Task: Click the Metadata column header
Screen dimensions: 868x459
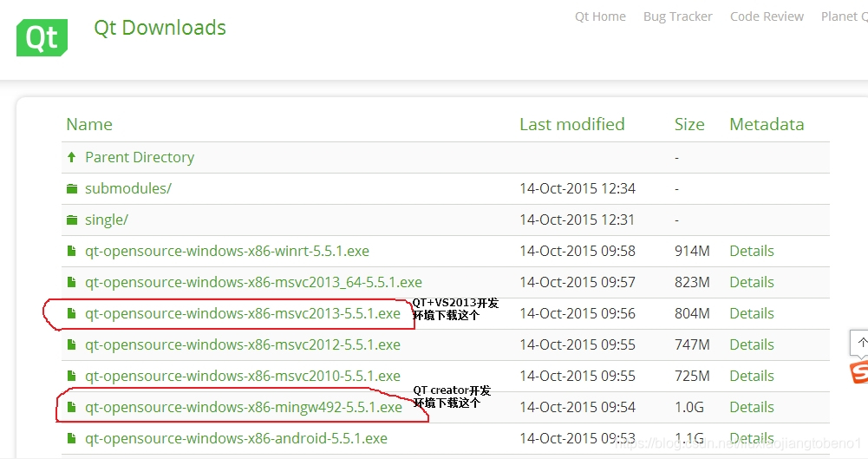Action: pos(767,124)
